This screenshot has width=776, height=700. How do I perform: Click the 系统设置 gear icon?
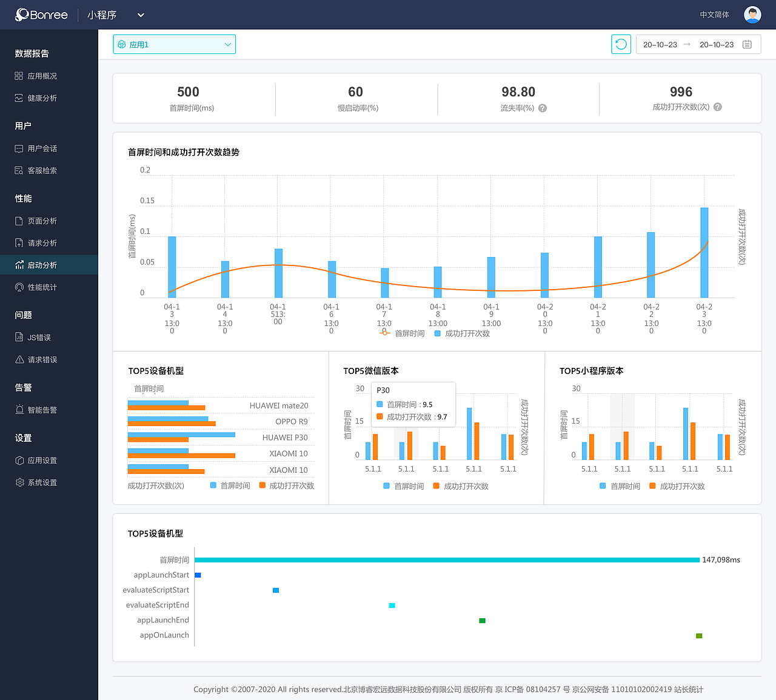point(19,482)
